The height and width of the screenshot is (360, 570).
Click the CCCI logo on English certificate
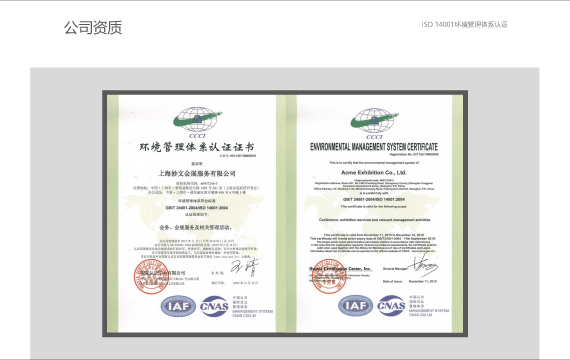pyautogui.click(x=374, y=123)
